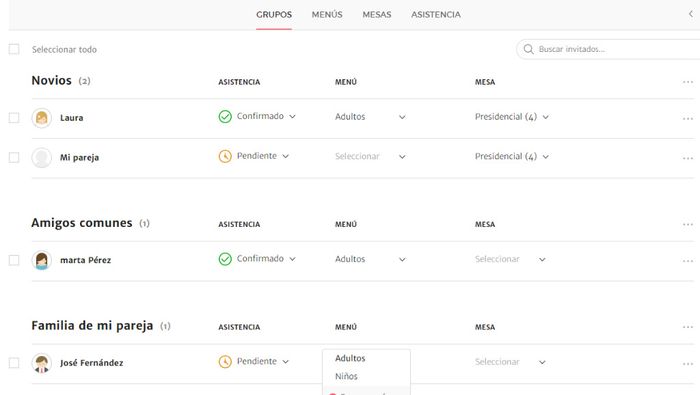Open Mi pareja's row options dots
This screenshot has width=700, height=395.
pyautogui.click(x=688, y=158)
